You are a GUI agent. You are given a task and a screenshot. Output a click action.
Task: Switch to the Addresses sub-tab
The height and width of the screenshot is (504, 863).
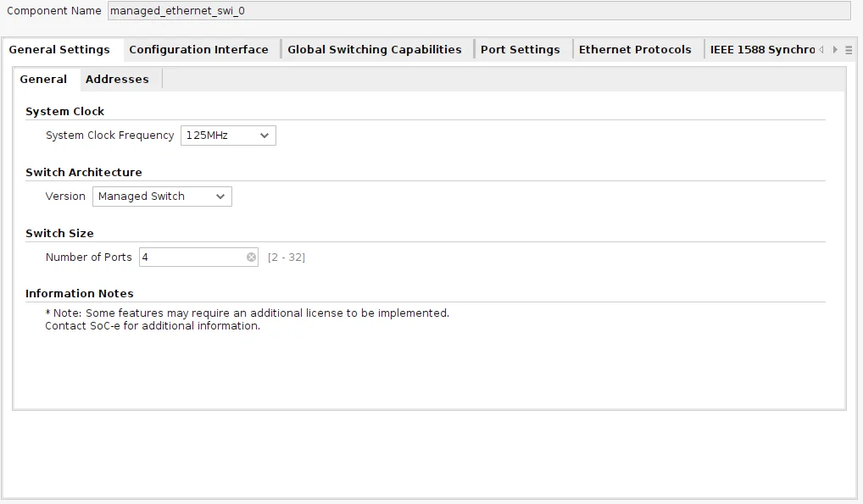pyautogui.click(x=117, y=80)
